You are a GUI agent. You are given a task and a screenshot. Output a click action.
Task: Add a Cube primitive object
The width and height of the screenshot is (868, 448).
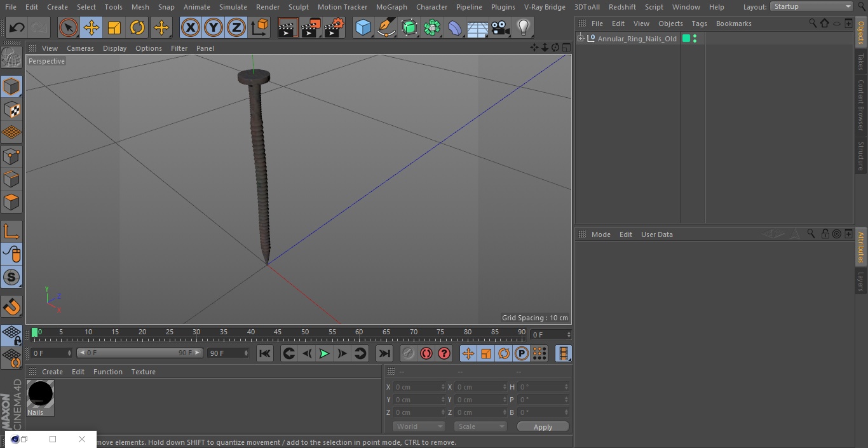(363, 27)
